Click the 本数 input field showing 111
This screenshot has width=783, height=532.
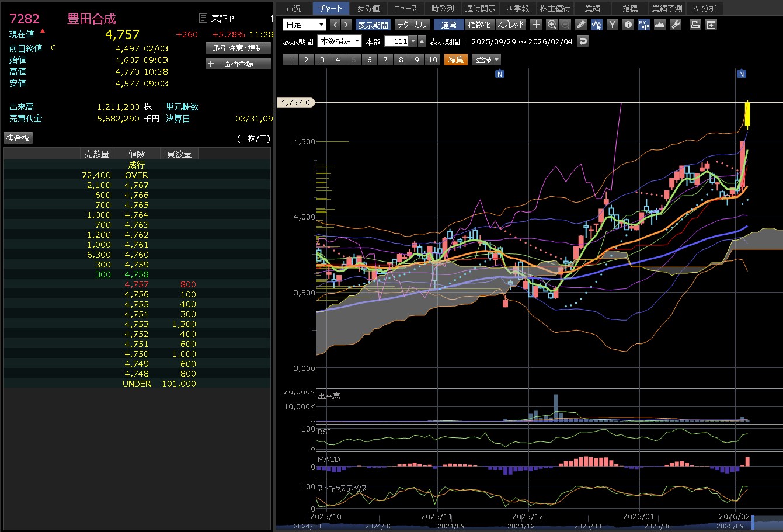[x=396, y=41]
